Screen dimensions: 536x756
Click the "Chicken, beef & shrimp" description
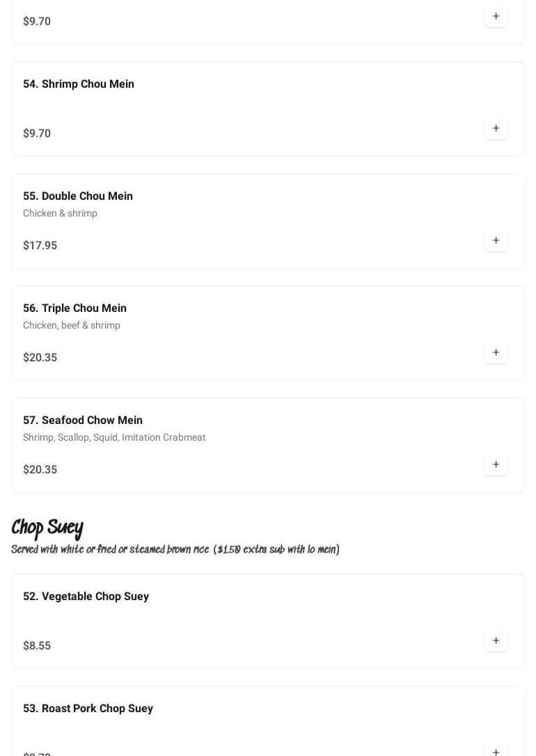point(72,326)
